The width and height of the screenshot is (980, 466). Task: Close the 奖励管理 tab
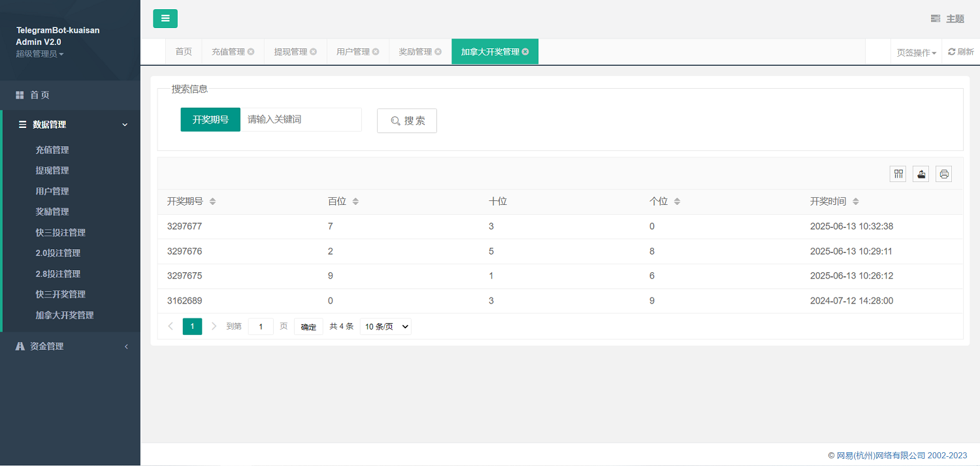tap(438, 52)
